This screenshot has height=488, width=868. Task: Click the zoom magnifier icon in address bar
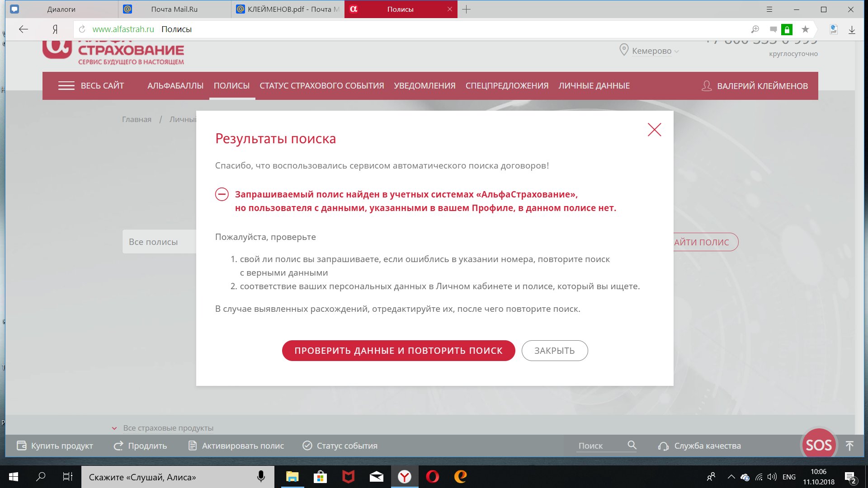coord(755,29)
